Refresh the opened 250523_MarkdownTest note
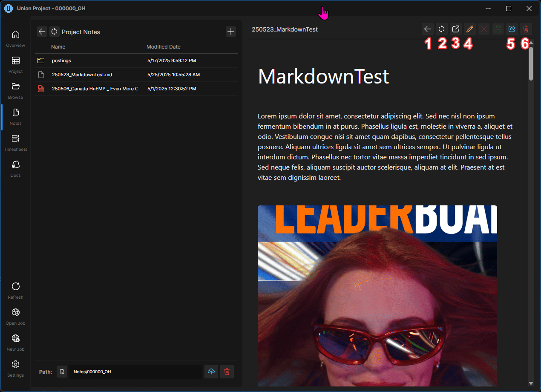The height and width of the screenshot is (392, 541). tap(442, 29)
